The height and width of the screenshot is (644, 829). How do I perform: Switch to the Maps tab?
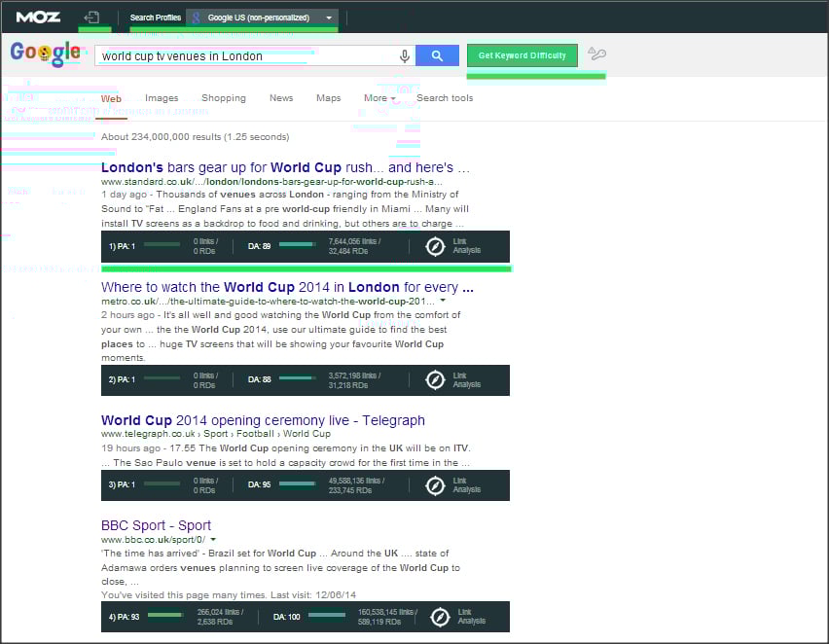[x=328, y=98]
